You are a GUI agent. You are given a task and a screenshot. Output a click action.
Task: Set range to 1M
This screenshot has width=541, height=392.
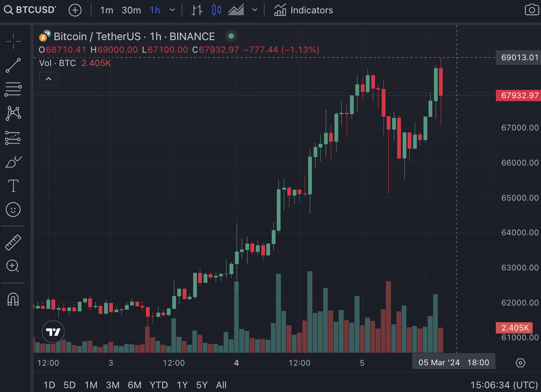(x=91, y=385)
